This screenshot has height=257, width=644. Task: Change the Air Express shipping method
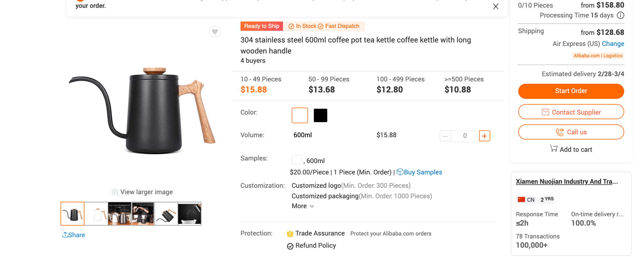(613, 44)
